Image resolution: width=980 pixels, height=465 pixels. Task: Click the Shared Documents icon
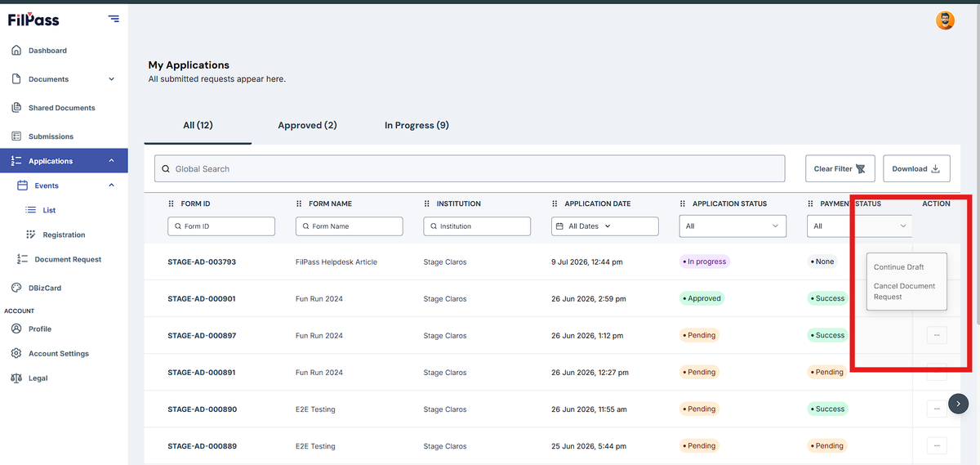(16, 108)
